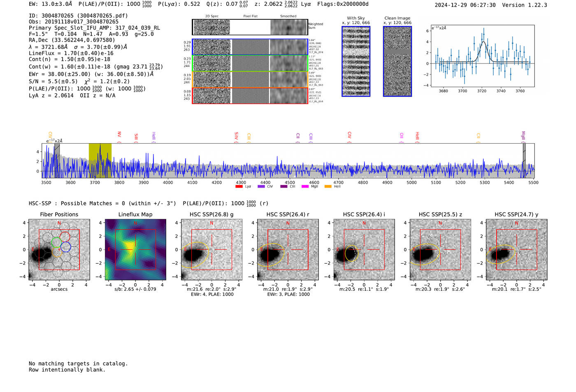The image size is (576, 392).
Task: Click the 'Primary Spec_Slot_IFU_AMP' line
Action: 95,28
